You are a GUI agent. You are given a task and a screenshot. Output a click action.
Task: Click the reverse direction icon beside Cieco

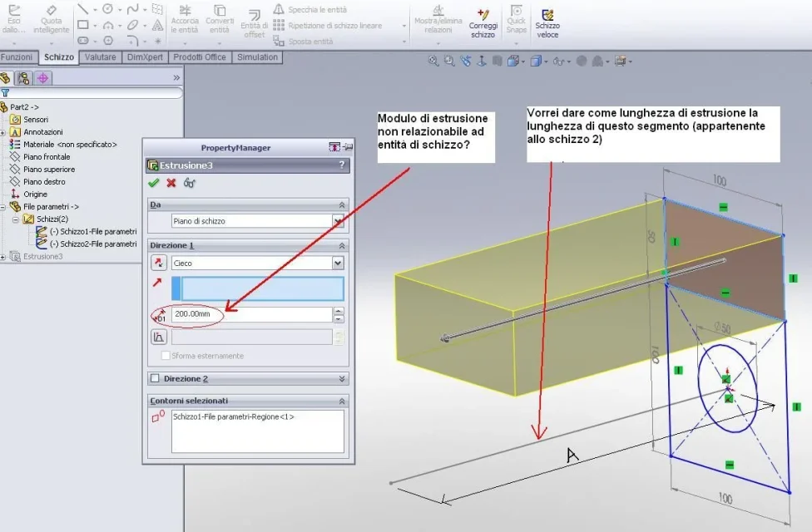(x=158, y=263)
